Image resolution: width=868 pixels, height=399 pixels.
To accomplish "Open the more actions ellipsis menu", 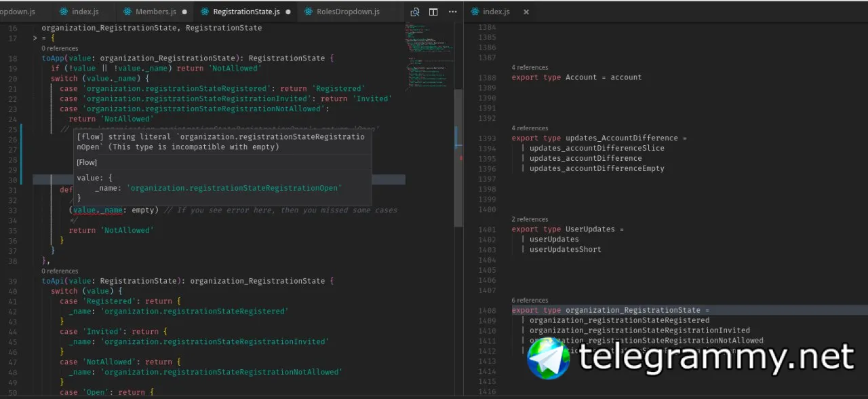I will pyautogui.click(x=452, y=12).
